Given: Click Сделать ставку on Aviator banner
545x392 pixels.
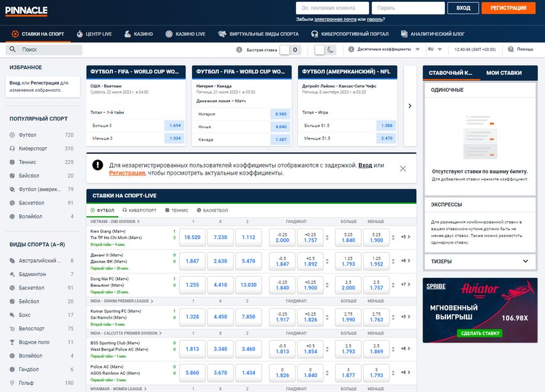Looking at the screenshot, I should point(480,333).
